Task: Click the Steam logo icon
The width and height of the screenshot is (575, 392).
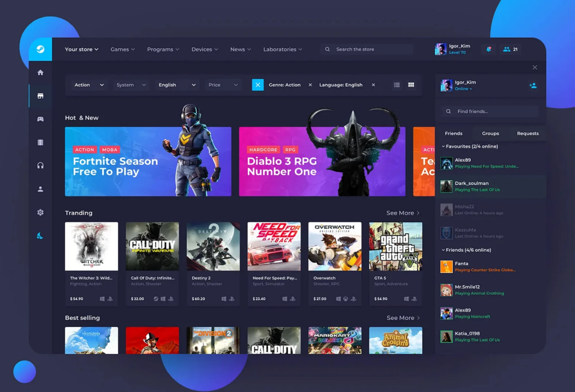Action: [x=40, y=49]
